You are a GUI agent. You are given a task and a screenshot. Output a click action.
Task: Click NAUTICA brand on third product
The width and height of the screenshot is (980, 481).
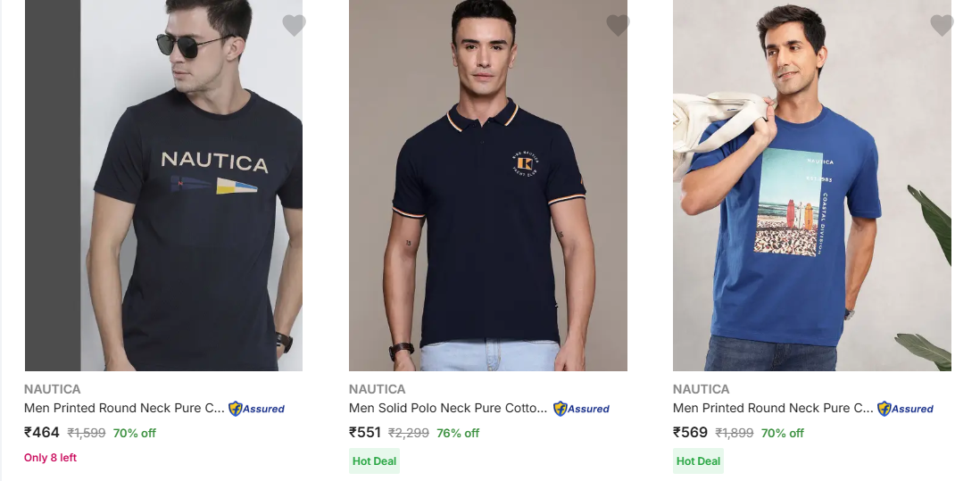701,389
